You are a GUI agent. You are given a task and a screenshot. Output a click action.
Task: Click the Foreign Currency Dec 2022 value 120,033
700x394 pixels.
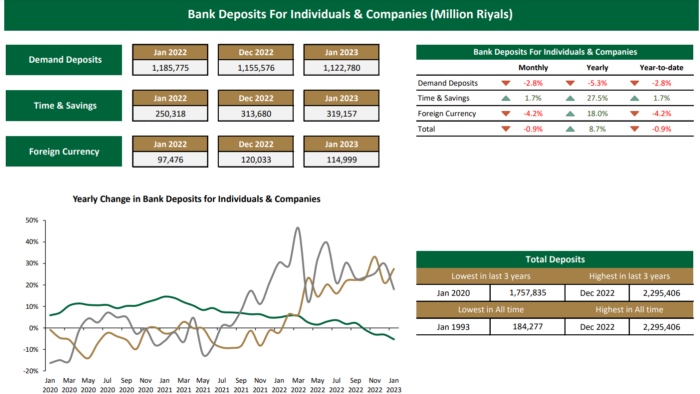tap(256, 160)
